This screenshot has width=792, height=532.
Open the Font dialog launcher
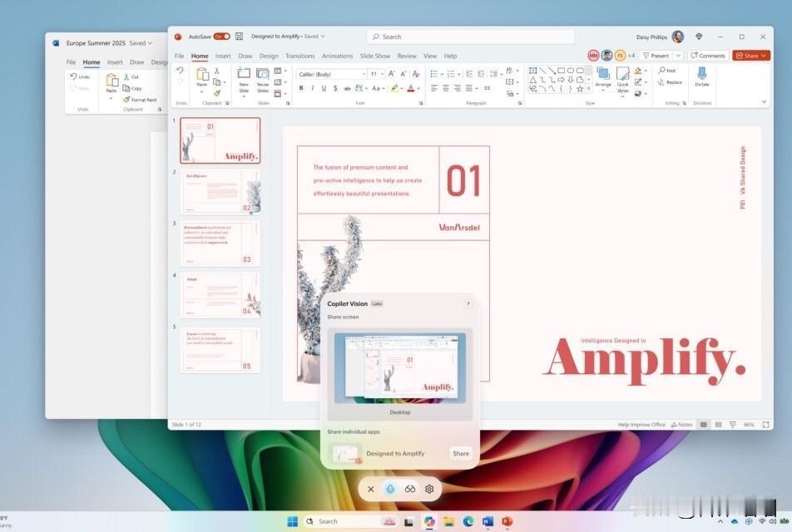coord(421,103)
